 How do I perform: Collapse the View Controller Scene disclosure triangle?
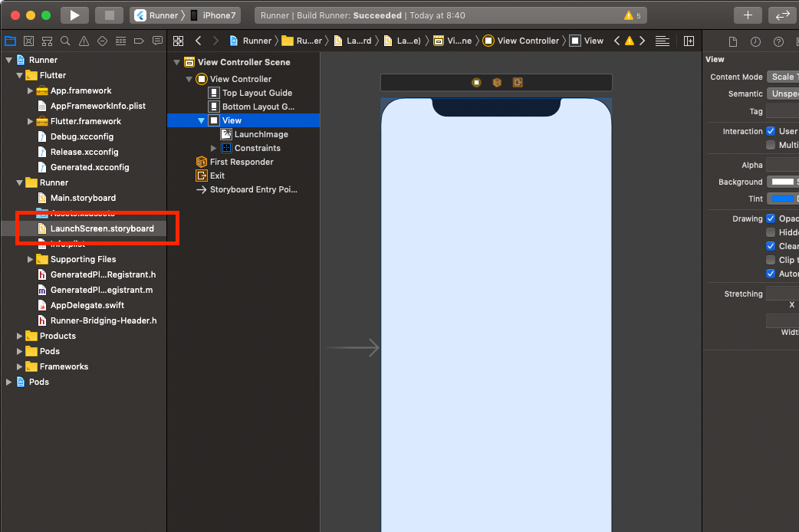177,62
